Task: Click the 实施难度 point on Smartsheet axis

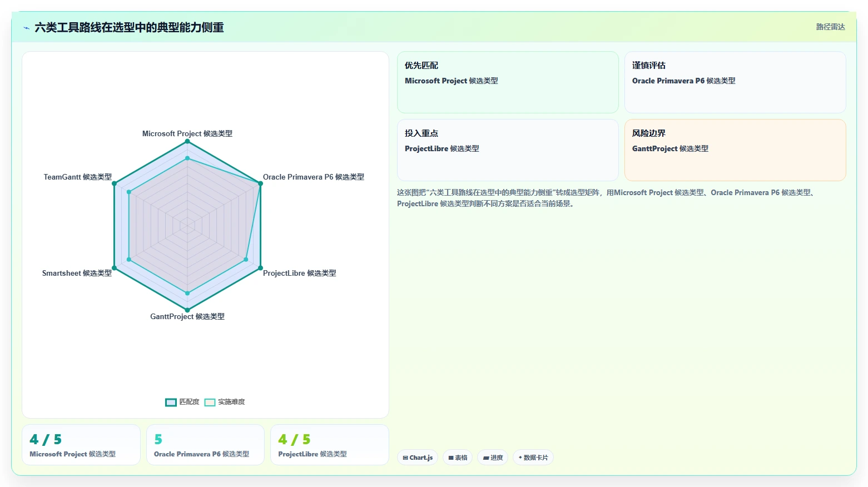Action: point(129,260)
